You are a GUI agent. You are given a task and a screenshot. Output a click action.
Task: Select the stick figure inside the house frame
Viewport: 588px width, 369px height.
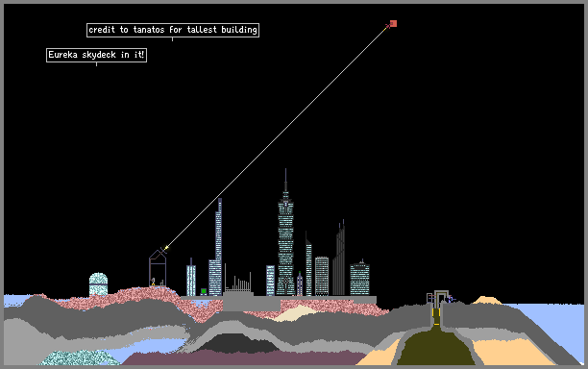(153, 282)
